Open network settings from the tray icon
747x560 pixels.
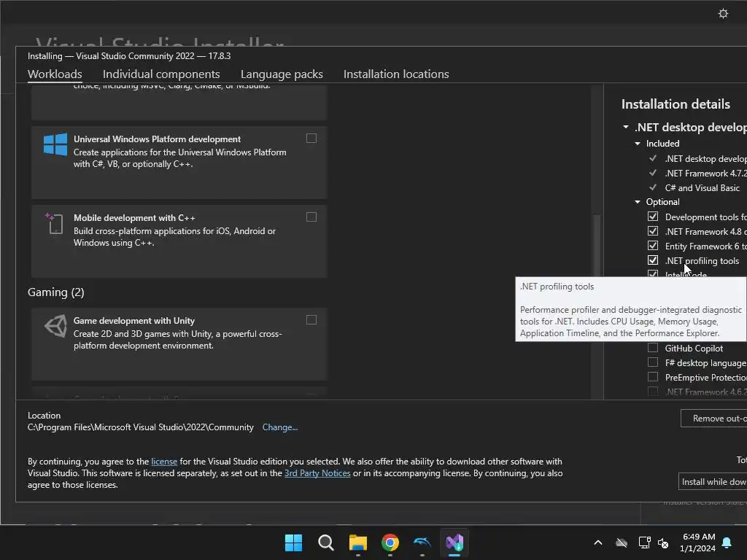644,542
